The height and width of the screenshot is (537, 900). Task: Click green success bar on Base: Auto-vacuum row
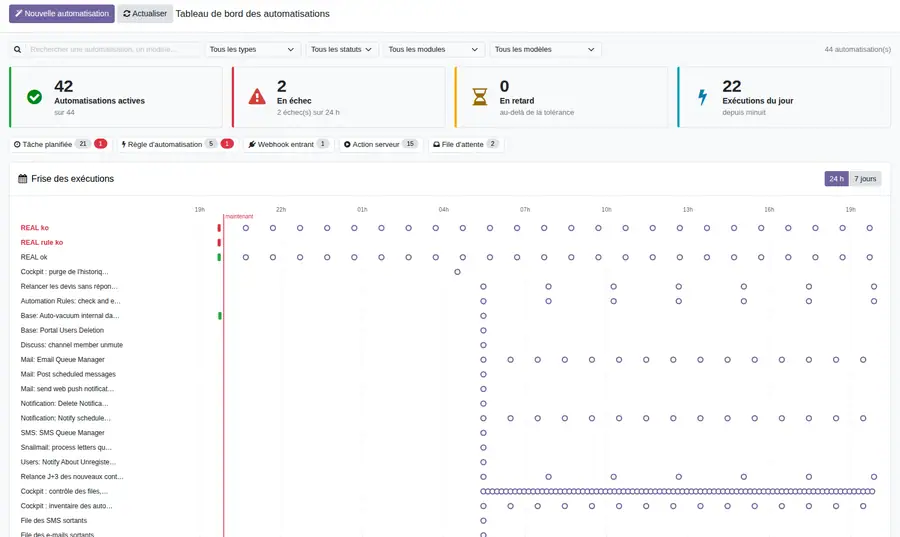coord(220,316)
